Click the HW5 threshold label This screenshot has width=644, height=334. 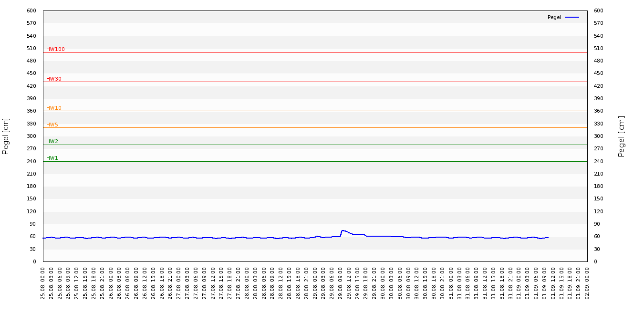pyautogui.click(x=52, y=125)
